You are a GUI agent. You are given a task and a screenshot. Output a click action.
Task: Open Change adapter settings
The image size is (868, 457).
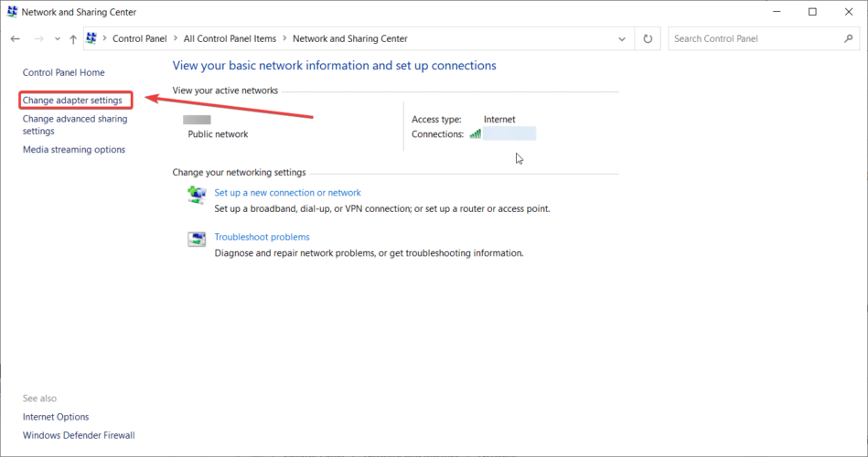(x=72, y=101)
